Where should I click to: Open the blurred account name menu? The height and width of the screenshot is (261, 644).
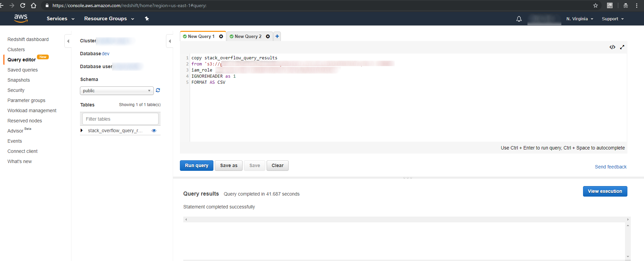point(544,19)
